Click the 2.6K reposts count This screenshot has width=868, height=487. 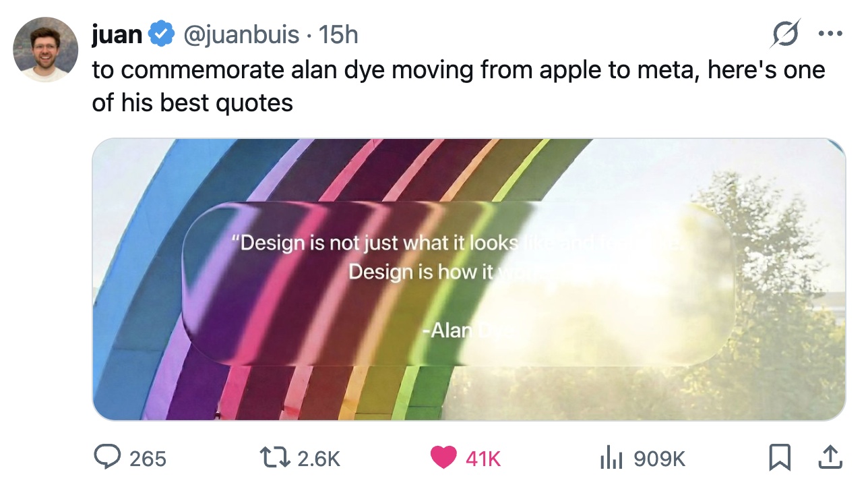[x=319, y=459]
